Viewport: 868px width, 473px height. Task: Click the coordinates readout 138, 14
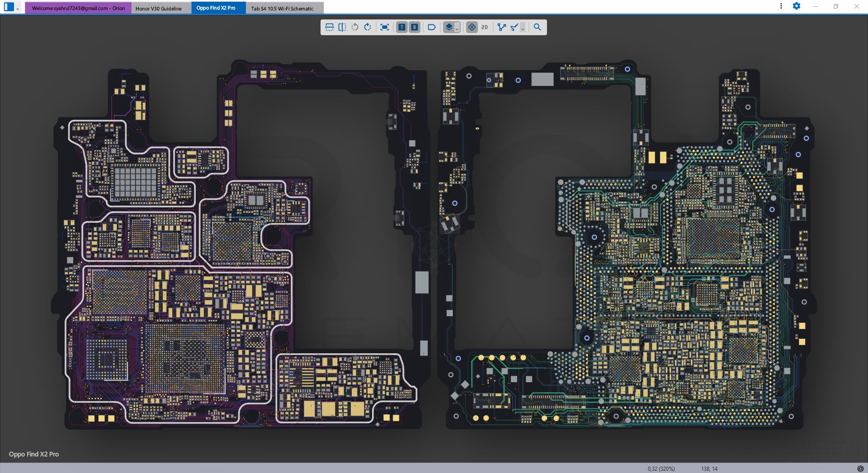(709, 469)
